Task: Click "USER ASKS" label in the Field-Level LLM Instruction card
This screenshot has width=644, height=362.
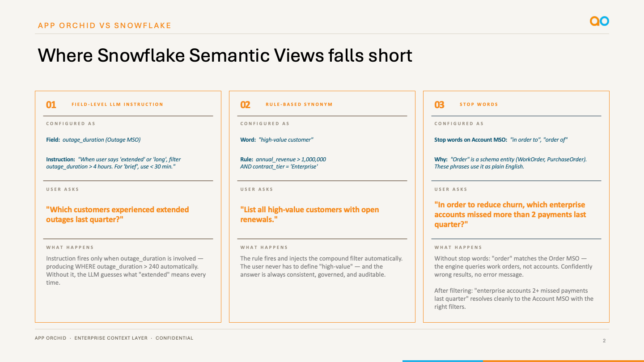Action: coord(63,189)
